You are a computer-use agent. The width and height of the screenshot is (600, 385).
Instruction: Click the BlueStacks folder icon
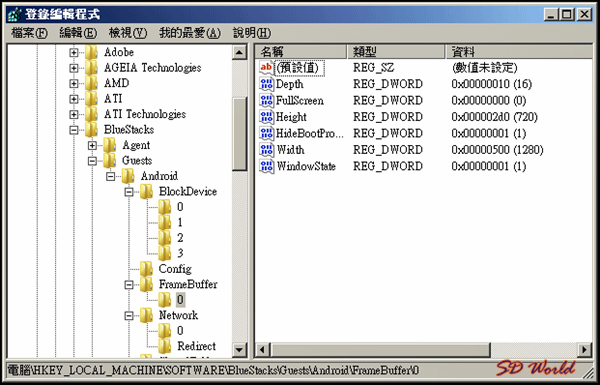click(91, 130)
